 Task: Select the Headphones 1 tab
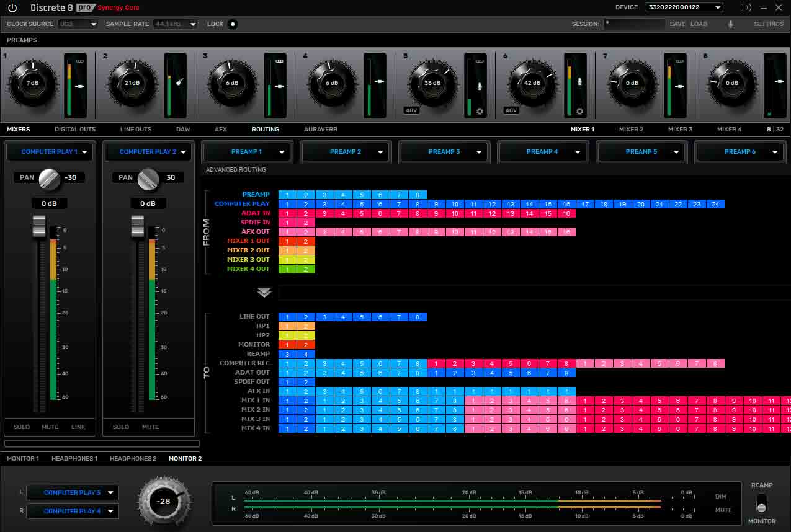(x=74, y=459)
